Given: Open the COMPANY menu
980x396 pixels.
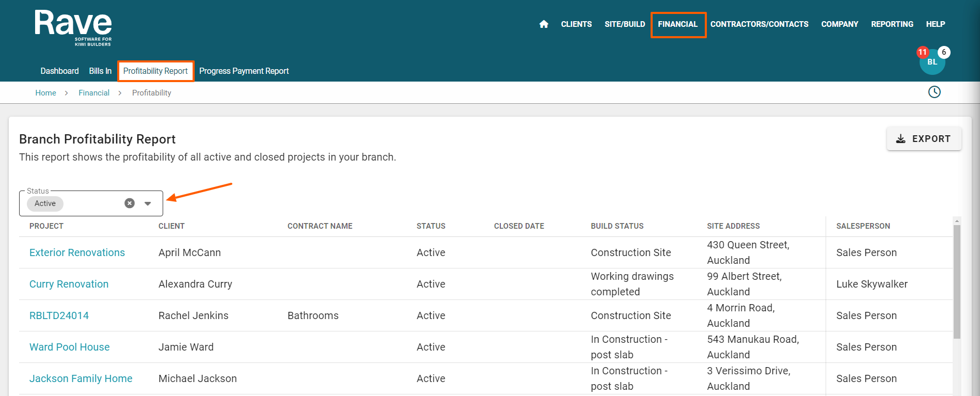Looking at the screenshot, I should pyautogui.click(x=840, y=24).
